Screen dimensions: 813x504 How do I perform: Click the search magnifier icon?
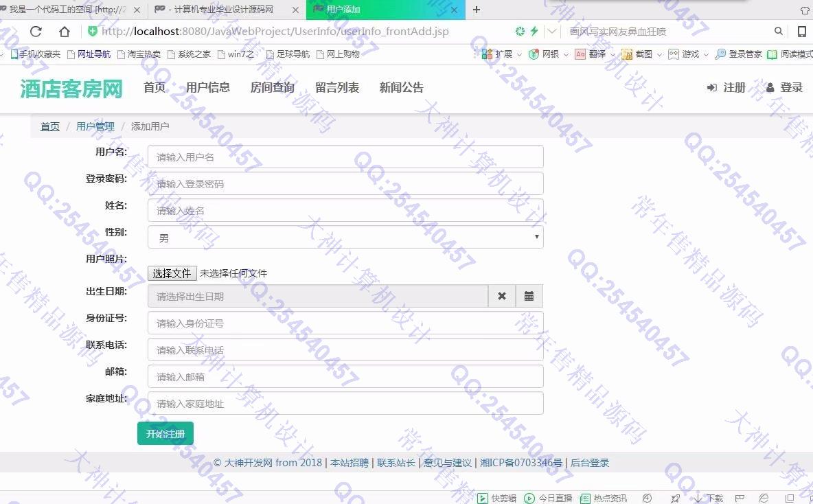tap(778, 31)
